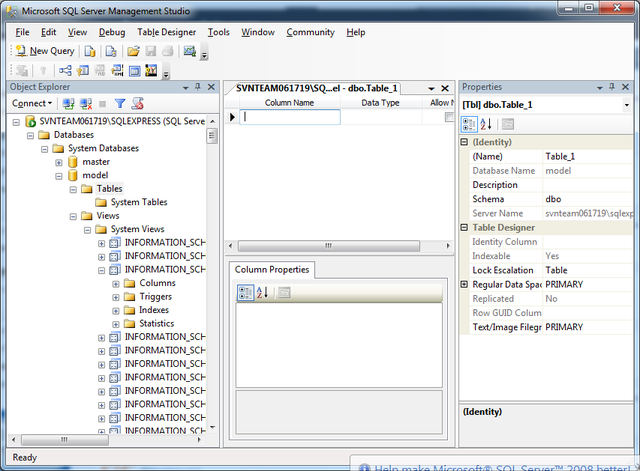This screenshot has height=471, width=640.
Task: Toggle Alphabetical sort in Column Properties
Action: (x=262, y=292)
